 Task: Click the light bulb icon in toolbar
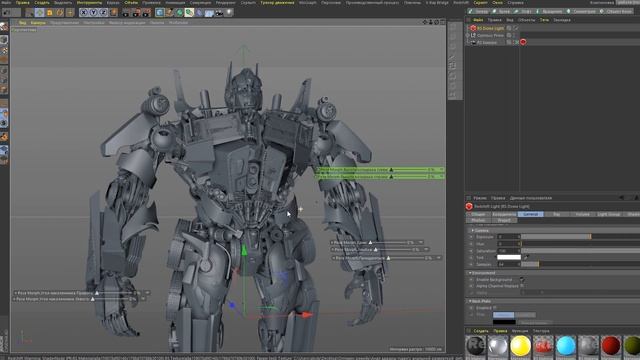(229, 13)
